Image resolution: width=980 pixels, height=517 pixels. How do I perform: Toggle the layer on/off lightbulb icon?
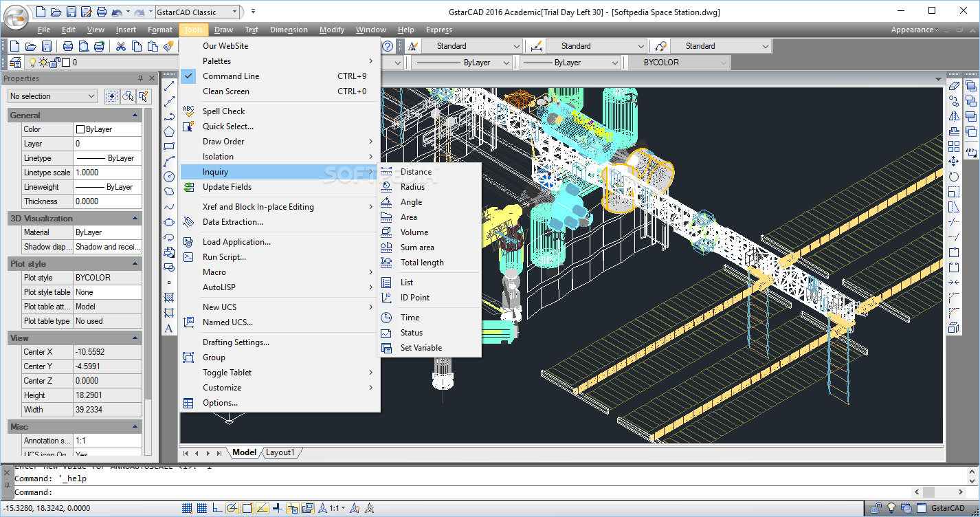[x=31, y=63]
